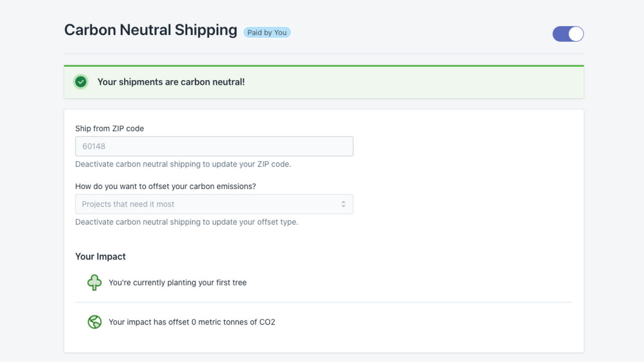
Task: Click the 'Paid by You' badge
Action: [267, 33]
